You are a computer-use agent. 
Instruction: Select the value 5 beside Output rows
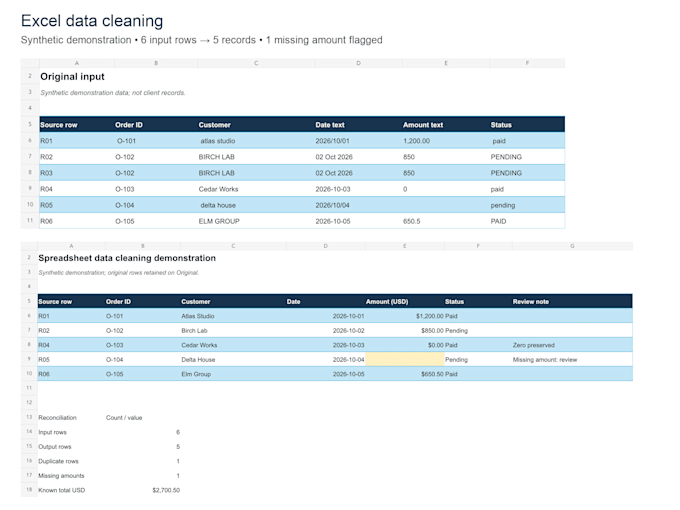point(178,447)
